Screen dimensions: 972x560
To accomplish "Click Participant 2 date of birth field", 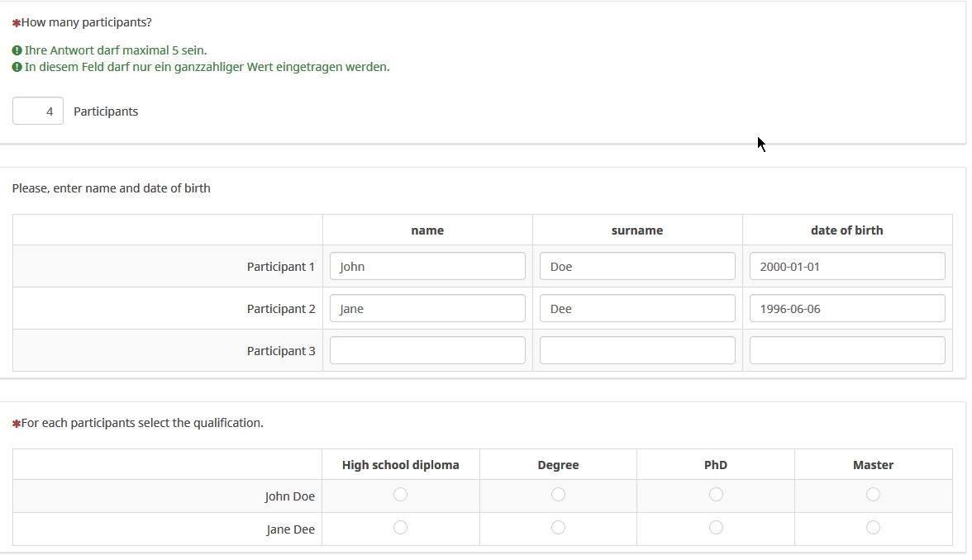I will click(x=847, y=309).
